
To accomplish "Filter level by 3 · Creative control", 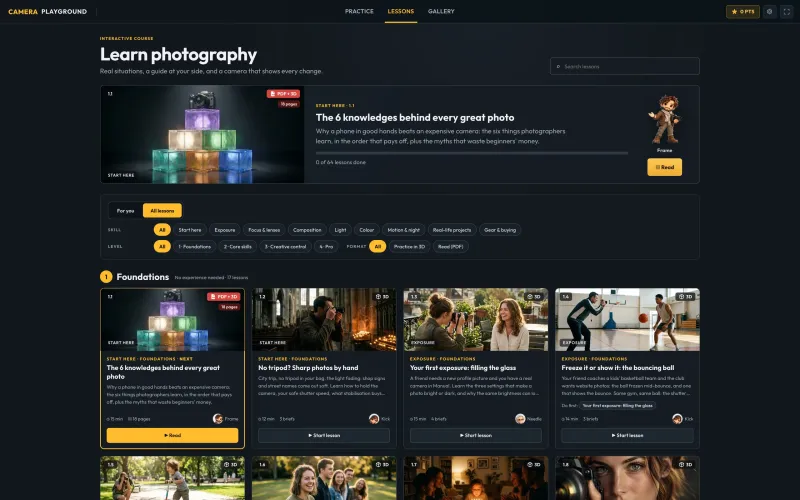I will (x=286, y=246).
